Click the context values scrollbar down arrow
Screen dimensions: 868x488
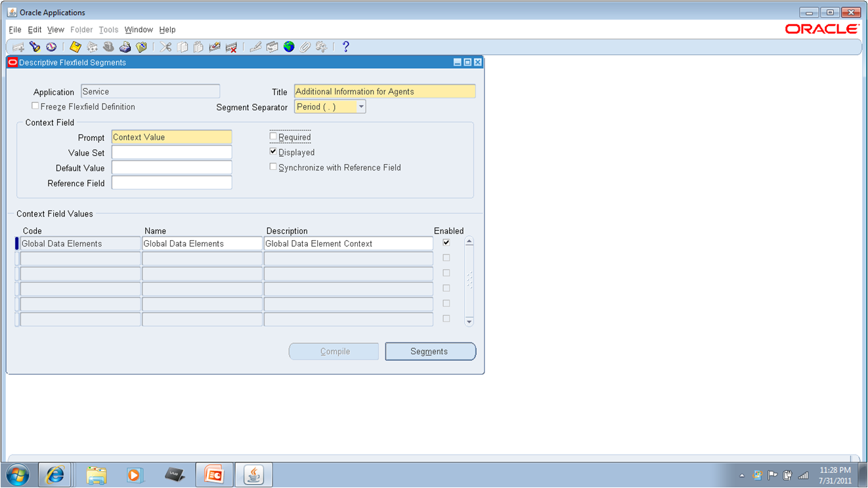click(x=469, y=321)
